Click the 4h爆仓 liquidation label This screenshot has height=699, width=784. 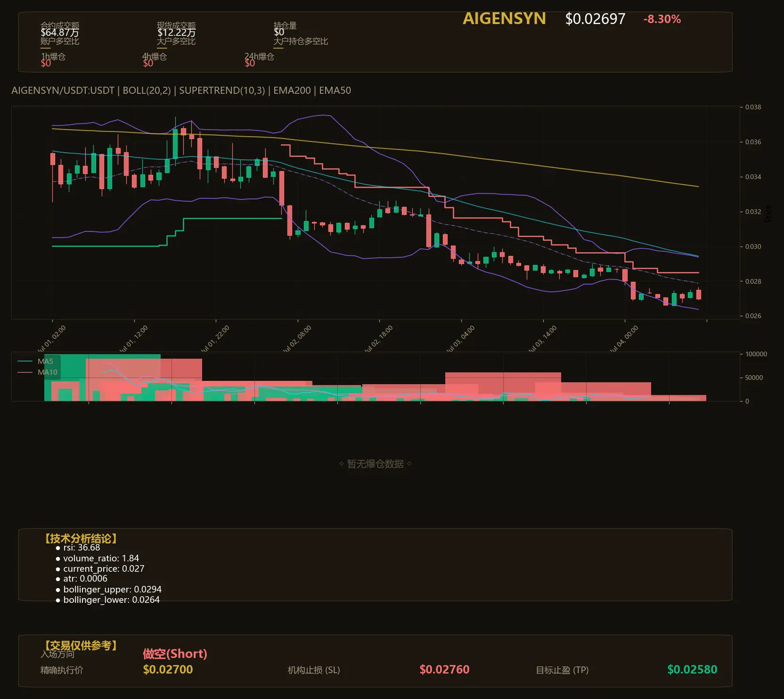coord(155,57)
